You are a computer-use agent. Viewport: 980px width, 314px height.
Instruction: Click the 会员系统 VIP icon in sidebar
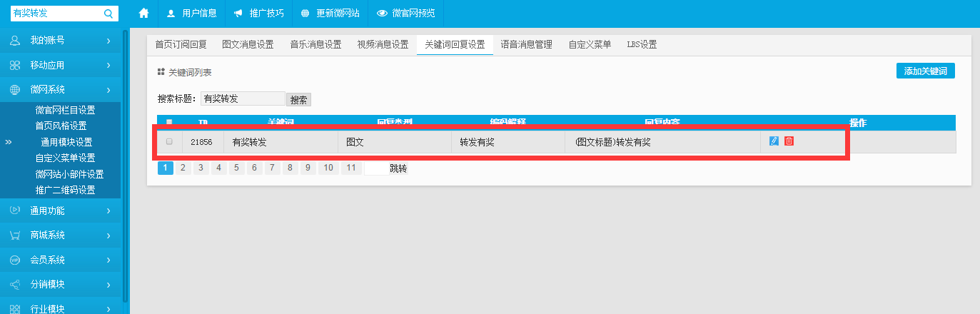(x=15, y=260)
